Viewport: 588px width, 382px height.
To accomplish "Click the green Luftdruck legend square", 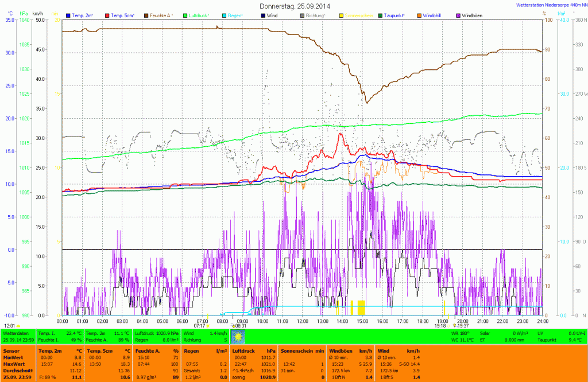I will coord(185,15).
